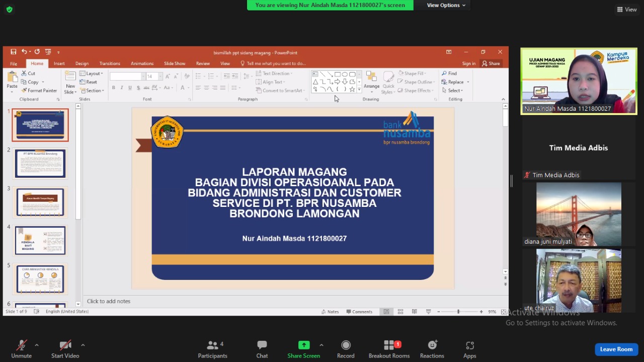Click the New Slide icon
The image size is (644, 362).
[70, 77]
